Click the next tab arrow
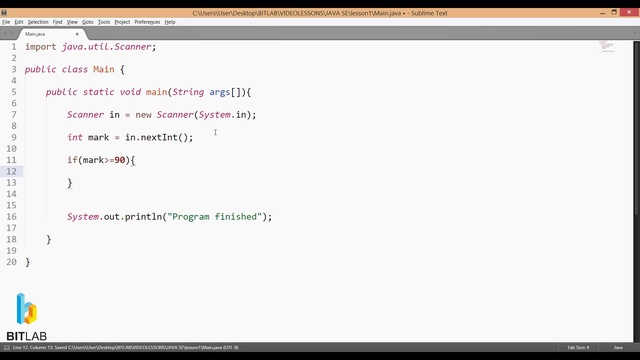Screen dimensions: 640x360 tap(11, 33)
